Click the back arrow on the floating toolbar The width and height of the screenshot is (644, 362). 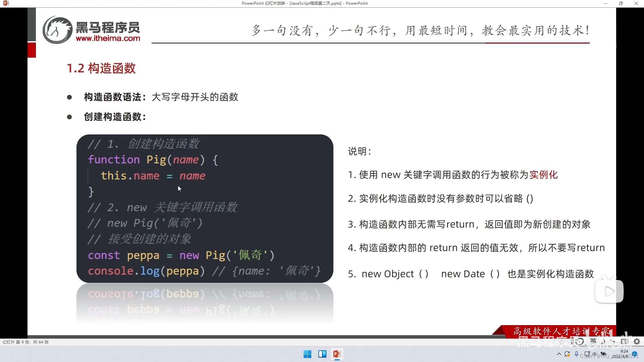(562, 341)
